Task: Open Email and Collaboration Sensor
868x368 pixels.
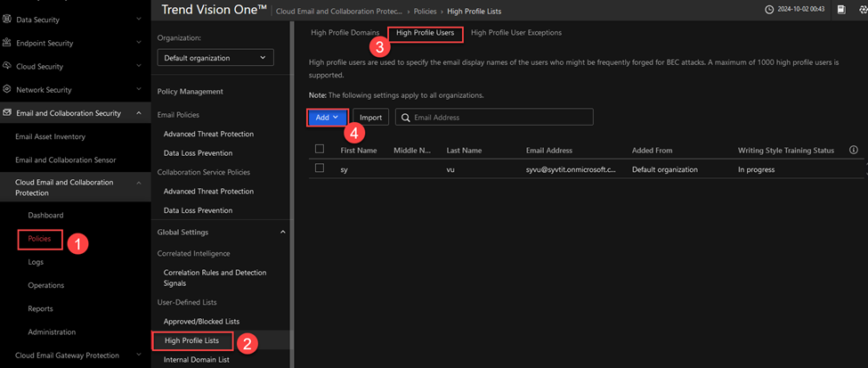Action: (x=65, y=159)
